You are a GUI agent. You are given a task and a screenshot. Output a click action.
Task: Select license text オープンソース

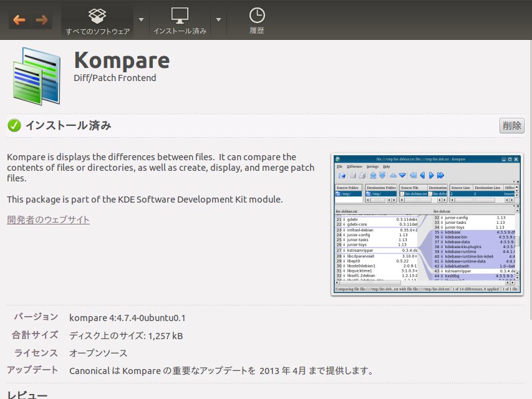(98, 353)
